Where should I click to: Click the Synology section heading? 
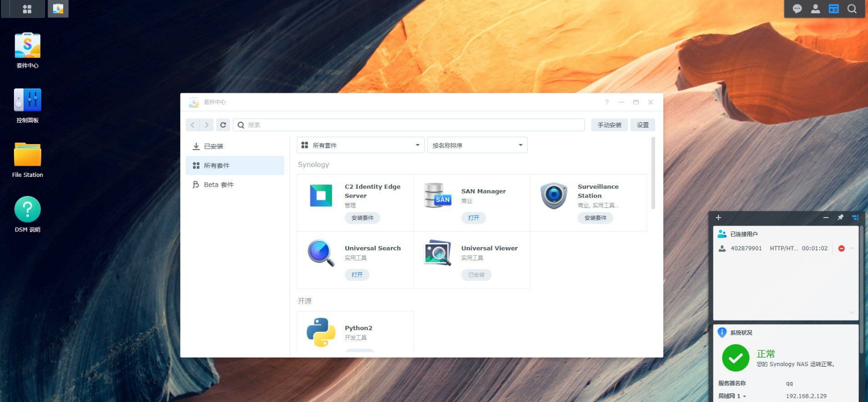coord(314,165)
